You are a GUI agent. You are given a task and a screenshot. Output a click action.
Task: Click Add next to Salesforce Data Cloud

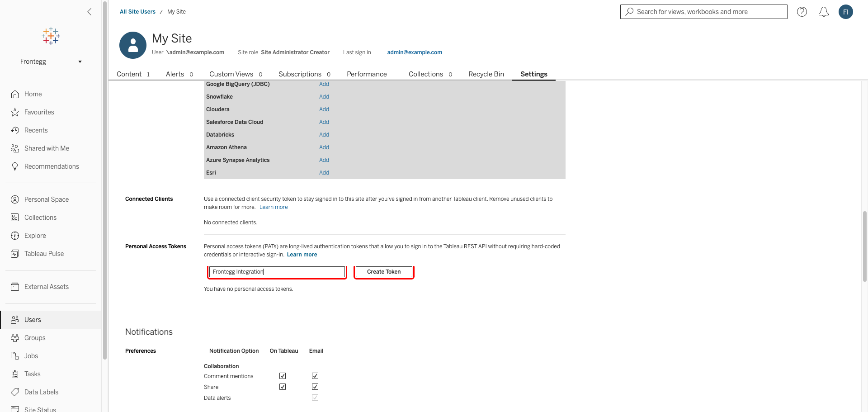pos(324,122)
